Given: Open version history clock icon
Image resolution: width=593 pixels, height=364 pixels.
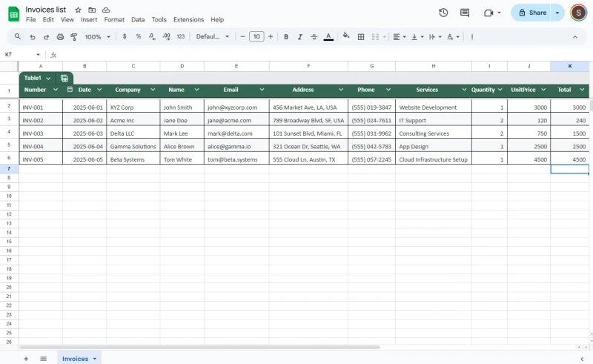Looking at the screenshot, I should click(443, 13).
